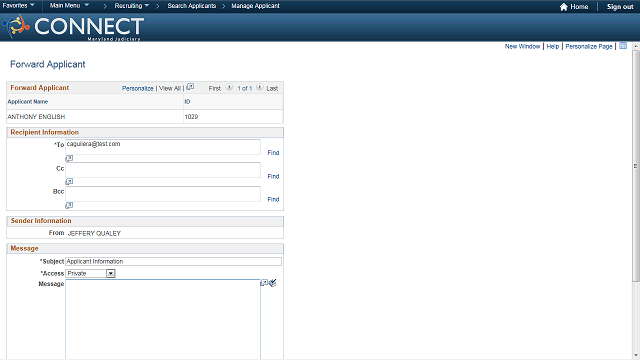Click the sender name JEFFERY QUALEY

click(94, 233)
